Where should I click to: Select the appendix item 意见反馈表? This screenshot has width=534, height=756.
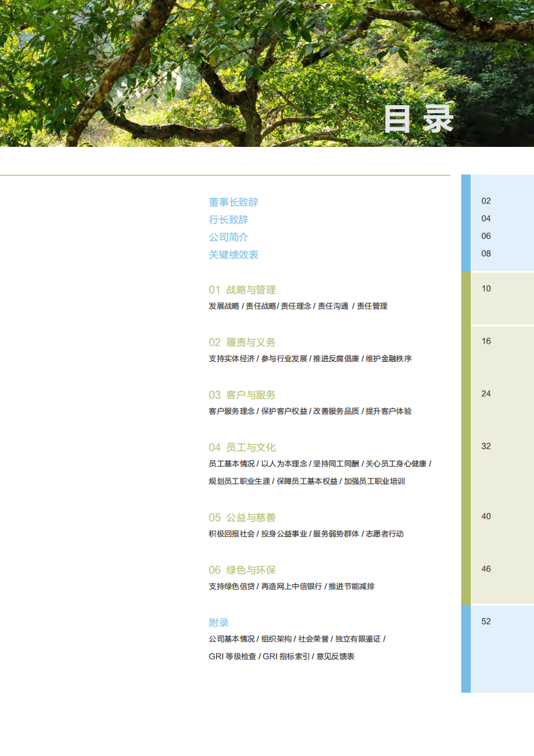point(335,656)
